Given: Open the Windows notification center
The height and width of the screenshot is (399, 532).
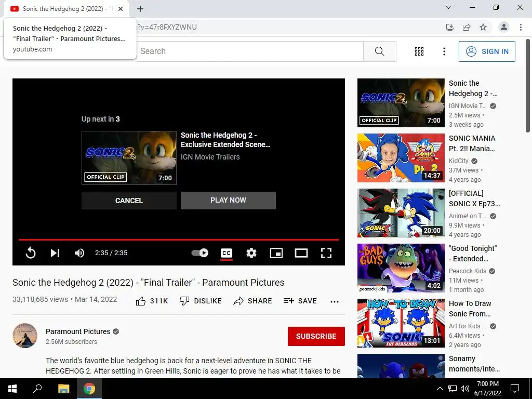Looking at the screenshot, I should [515, 389].
